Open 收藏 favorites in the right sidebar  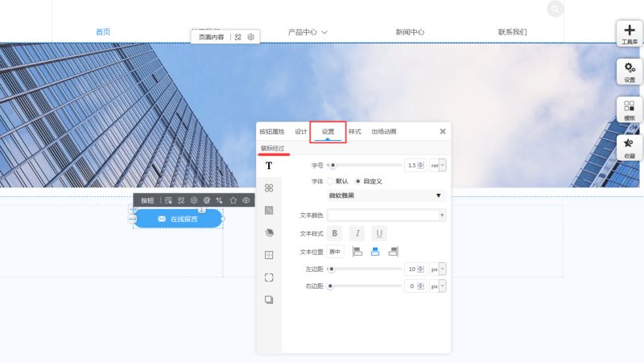click(629, 147)
